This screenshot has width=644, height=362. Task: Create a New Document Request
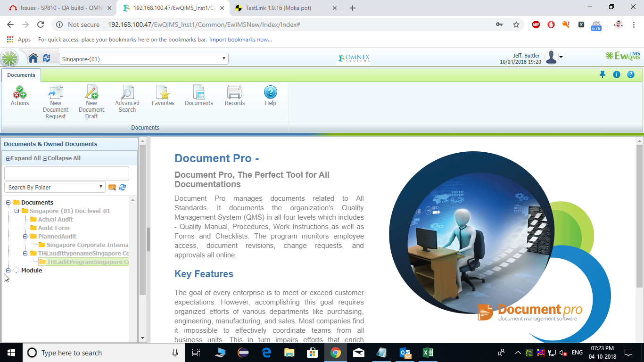pyautogui.click(x=56, y=102)
